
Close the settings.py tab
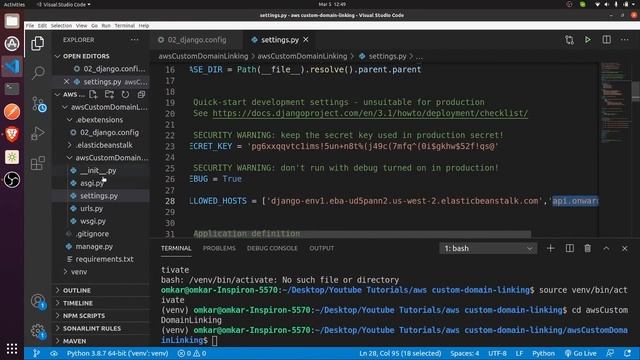click(x=306, y=40)
